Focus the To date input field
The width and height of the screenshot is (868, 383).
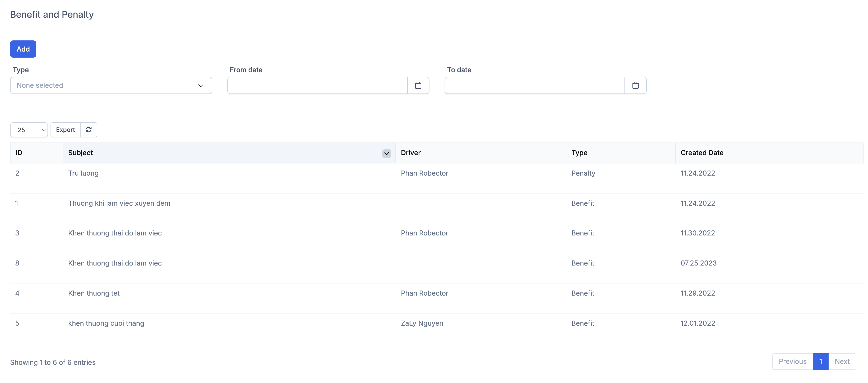point(534,85)
